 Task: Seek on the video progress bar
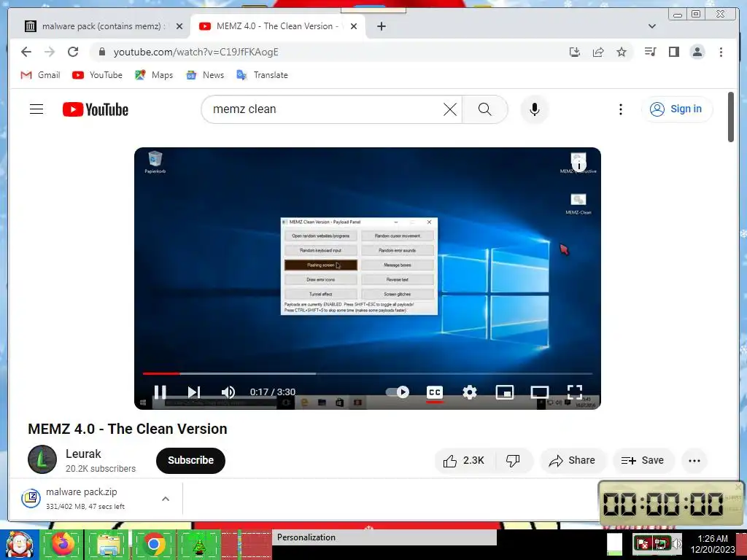point(368,373)
